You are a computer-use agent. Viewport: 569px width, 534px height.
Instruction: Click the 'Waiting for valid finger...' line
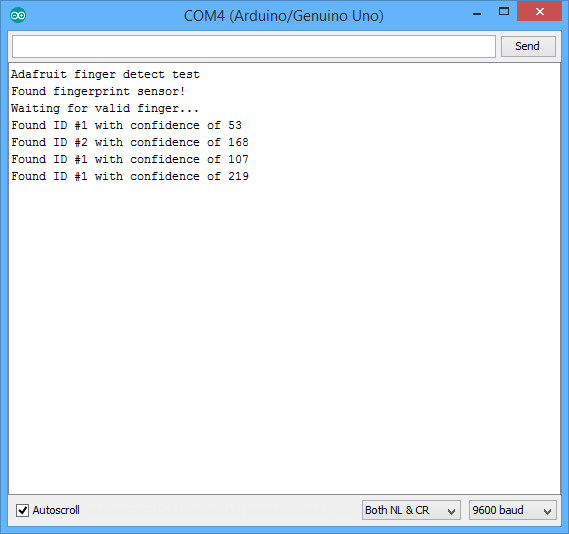point(105,108)
